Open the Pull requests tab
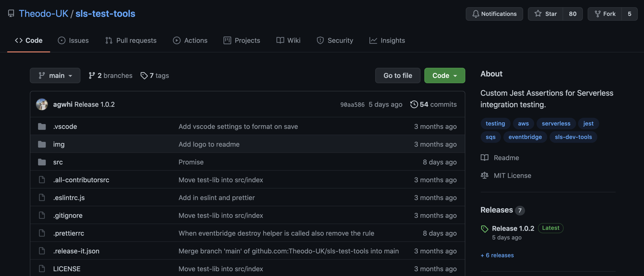The height and width of the screenshot is (276, 644). point(131,40)
